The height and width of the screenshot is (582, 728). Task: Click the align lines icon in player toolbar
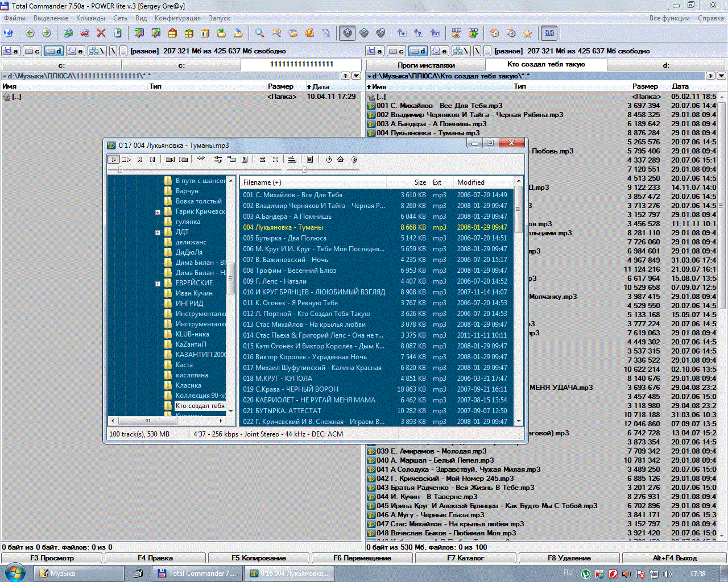(x=292, y=160)
